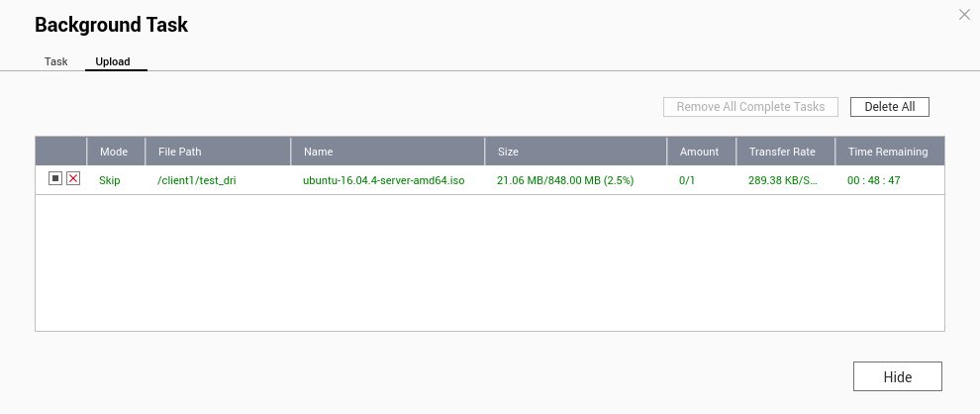Click the 21.06 MB/848.00 MB progress text
Image resolution: width=980 pixels, height=414 pixels.
565,181
